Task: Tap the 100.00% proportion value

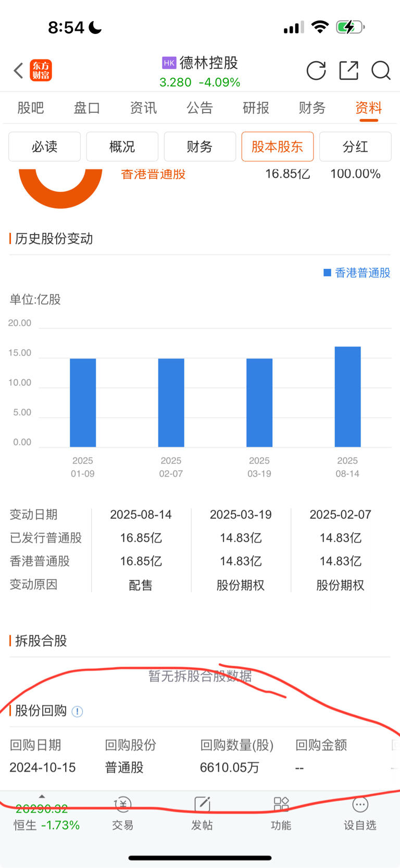Action: [x=355, y=174]
